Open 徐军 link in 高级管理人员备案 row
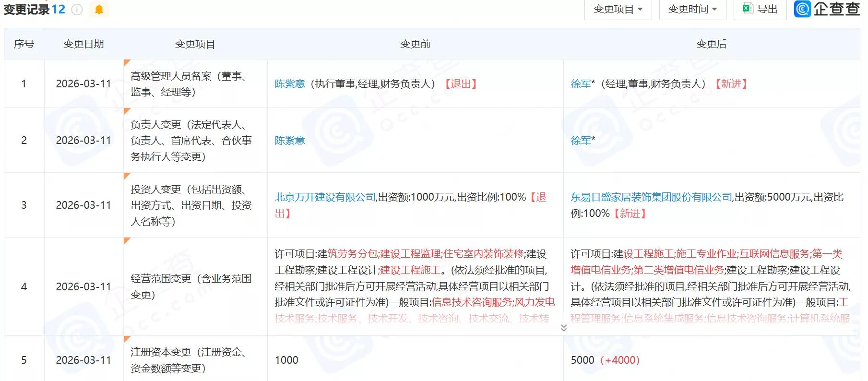Screen dimensions: 868x381 click(581, 84)
